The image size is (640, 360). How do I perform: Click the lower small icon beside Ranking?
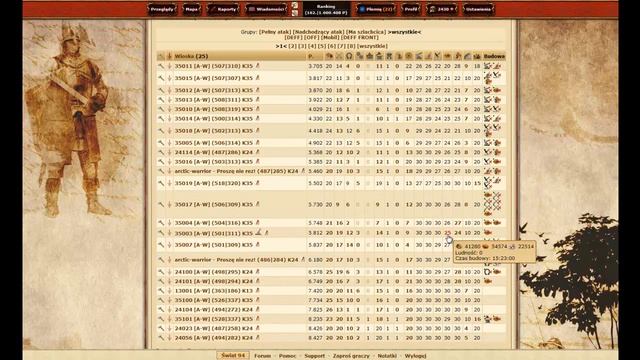pos(295,13)
